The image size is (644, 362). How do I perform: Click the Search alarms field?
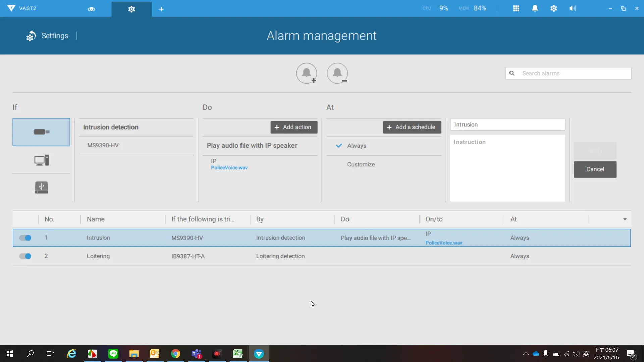point(574,73)
